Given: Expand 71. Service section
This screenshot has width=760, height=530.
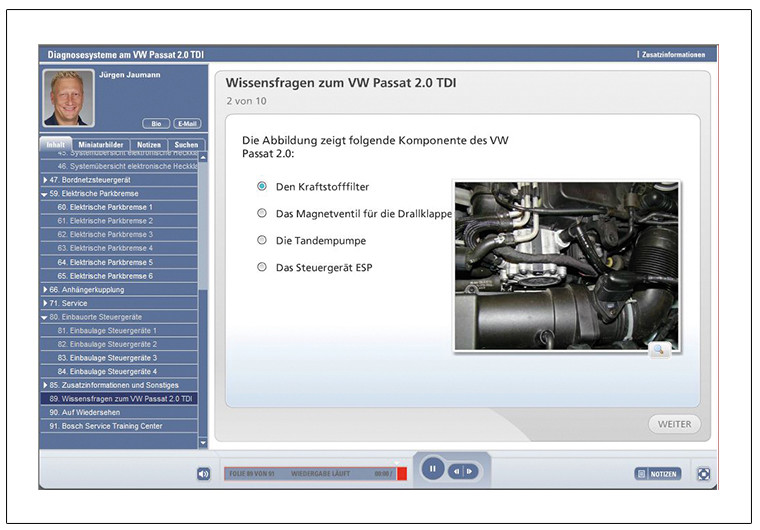Looking at the screenshot, I should (x=45, y=303).
